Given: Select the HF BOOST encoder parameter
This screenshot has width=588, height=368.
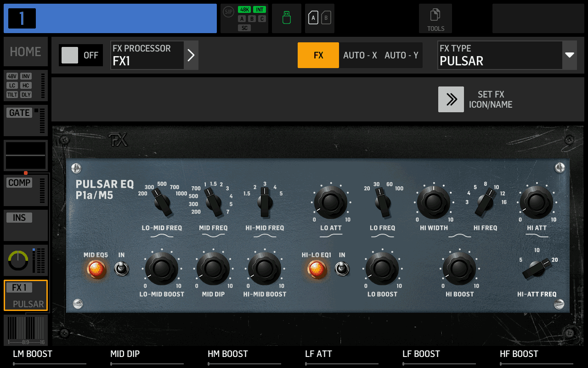Looking at the screenshot, I should pyautogui.click(x=537, y=357).
